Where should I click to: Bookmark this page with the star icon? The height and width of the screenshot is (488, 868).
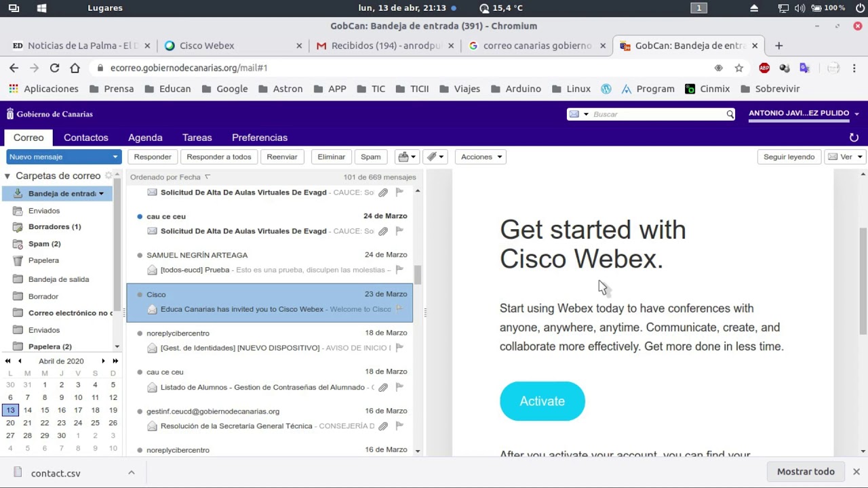pyautogui.click(x=739, y=68)
